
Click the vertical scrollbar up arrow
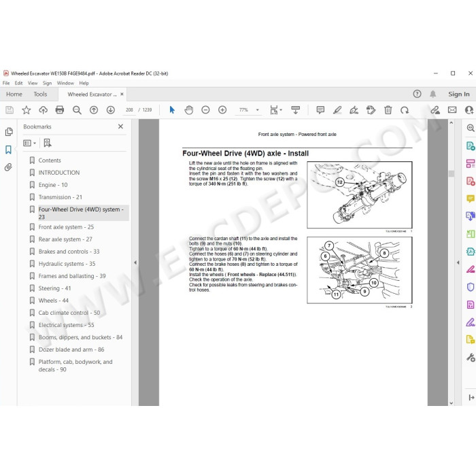[x=451, y=122]
